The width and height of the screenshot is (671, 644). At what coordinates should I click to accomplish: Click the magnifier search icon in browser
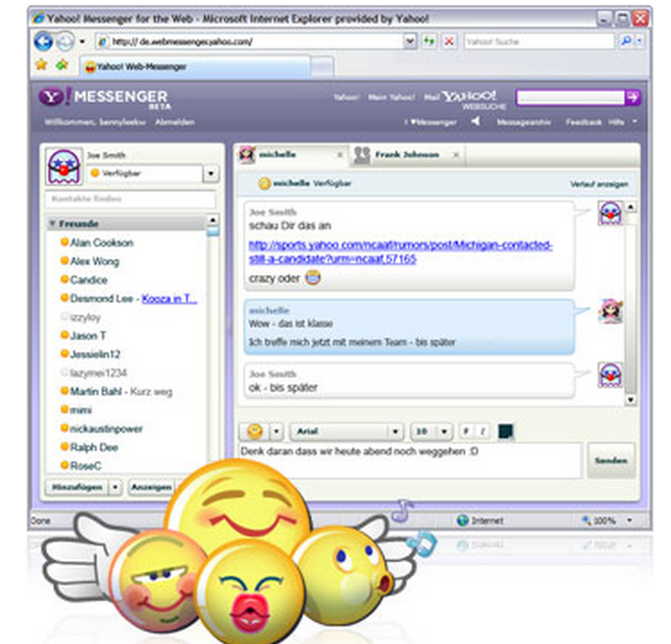coord(626,41)
